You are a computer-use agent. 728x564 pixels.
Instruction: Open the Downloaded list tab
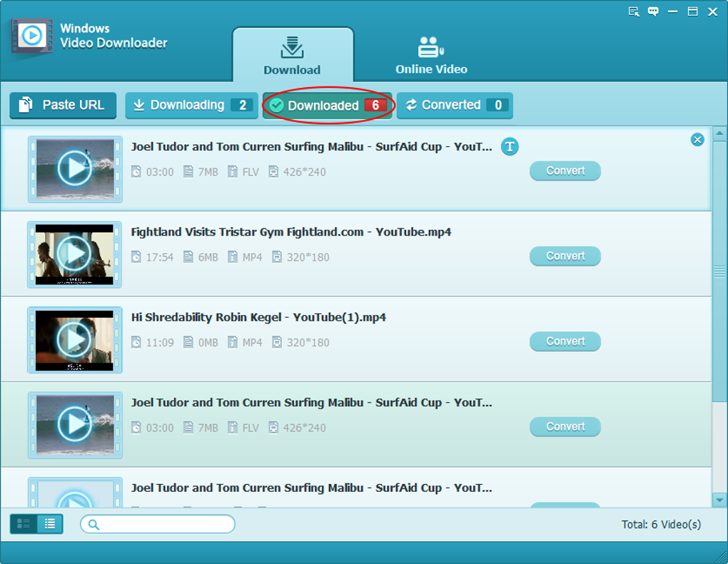[x=328, y=106]
